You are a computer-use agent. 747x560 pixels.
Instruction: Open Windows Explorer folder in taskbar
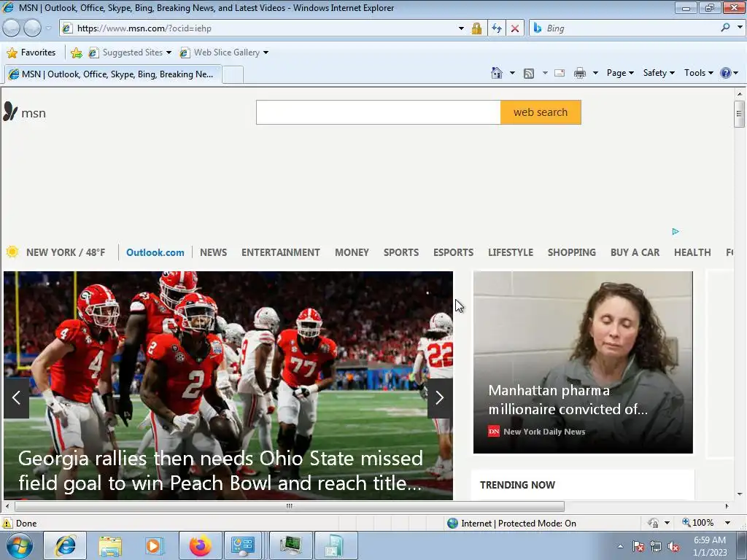point(110,545)
